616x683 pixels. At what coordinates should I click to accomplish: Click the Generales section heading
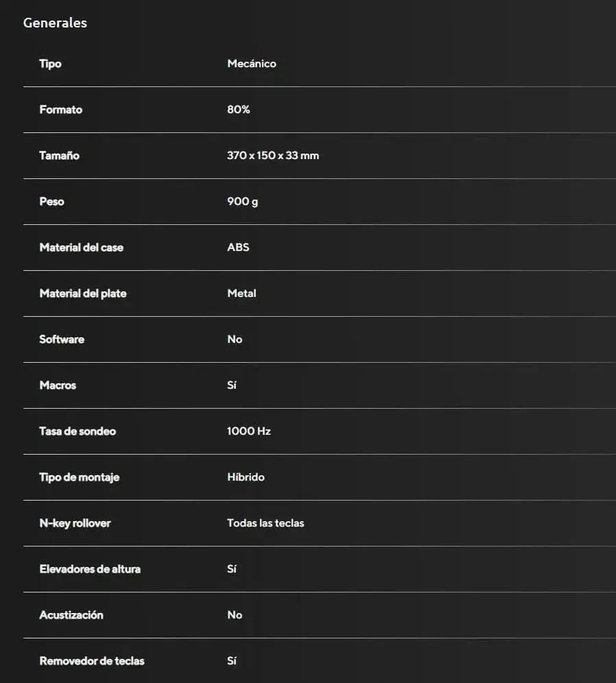[55, 23]
